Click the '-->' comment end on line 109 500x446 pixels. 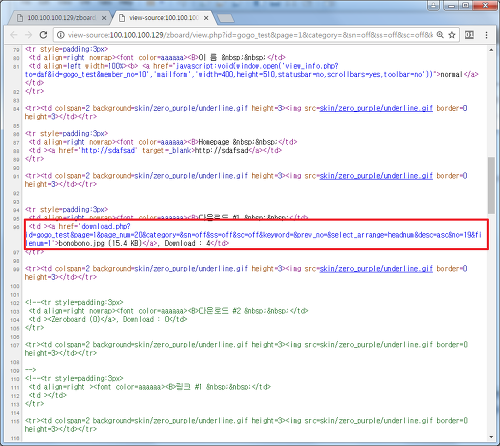coord(31,370)
